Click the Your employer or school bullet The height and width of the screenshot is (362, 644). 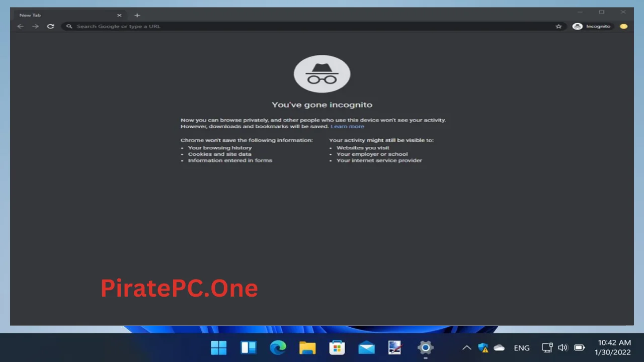click(x=372, y=154)
